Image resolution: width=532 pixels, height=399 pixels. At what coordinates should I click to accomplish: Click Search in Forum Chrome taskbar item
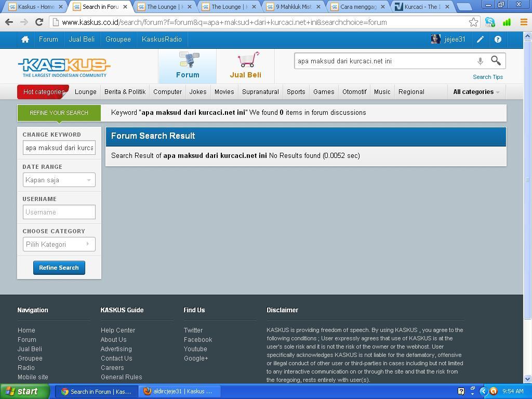[x=97, y=392]
